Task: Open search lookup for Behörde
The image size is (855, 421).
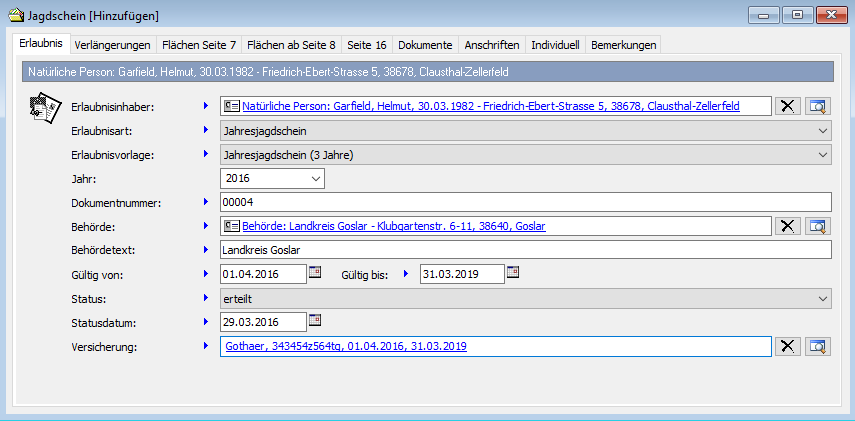Action: point(819,226)
